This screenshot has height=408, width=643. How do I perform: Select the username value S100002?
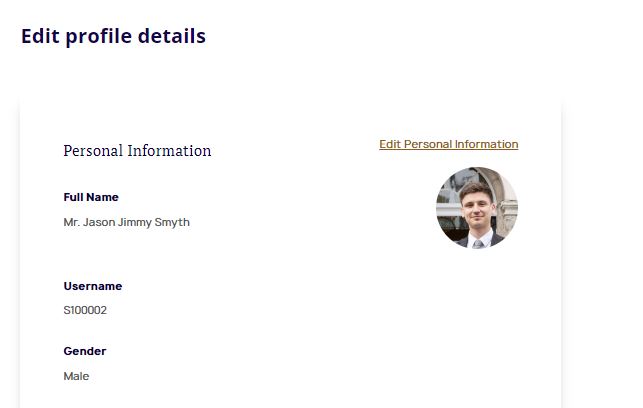[x=85, y=310]
